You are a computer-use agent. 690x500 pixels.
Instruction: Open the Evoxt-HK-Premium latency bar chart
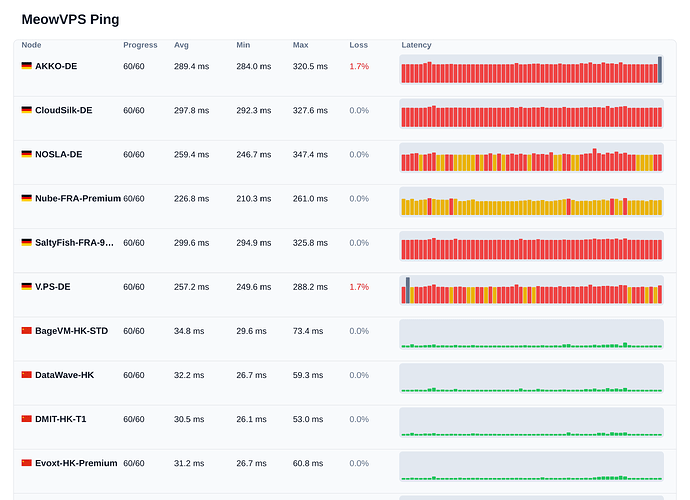pos(531,467)
